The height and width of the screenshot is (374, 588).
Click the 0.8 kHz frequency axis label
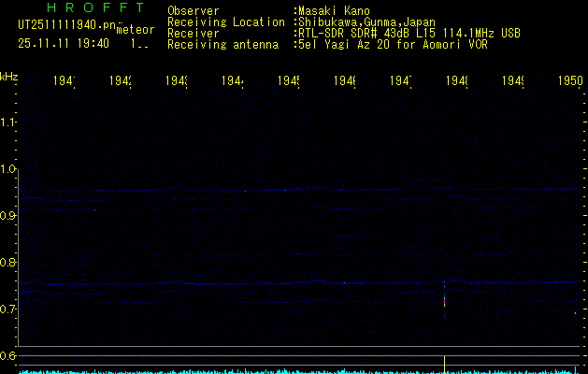(8, 263)
